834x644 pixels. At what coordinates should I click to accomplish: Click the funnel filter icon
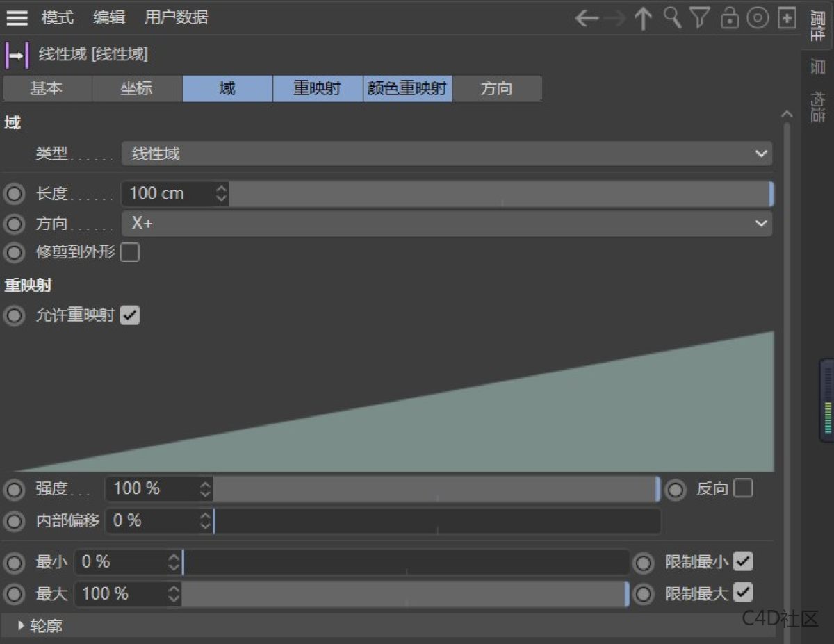click(x=700, y=19)
